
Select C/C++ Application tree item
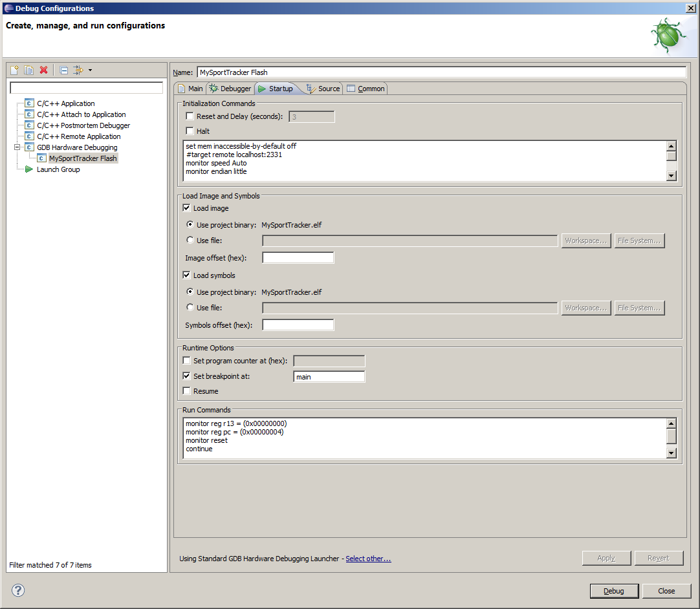[65, 103]
